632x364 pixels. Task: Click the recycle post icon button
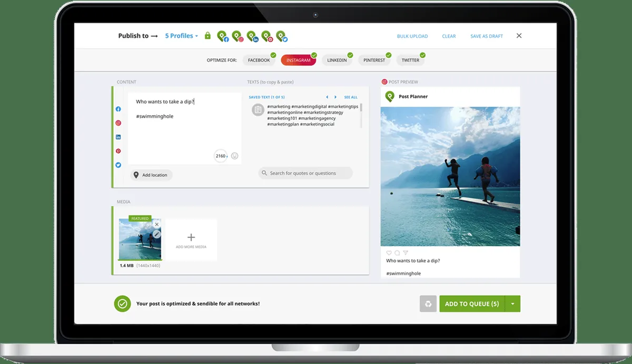[x=428, y=304]
